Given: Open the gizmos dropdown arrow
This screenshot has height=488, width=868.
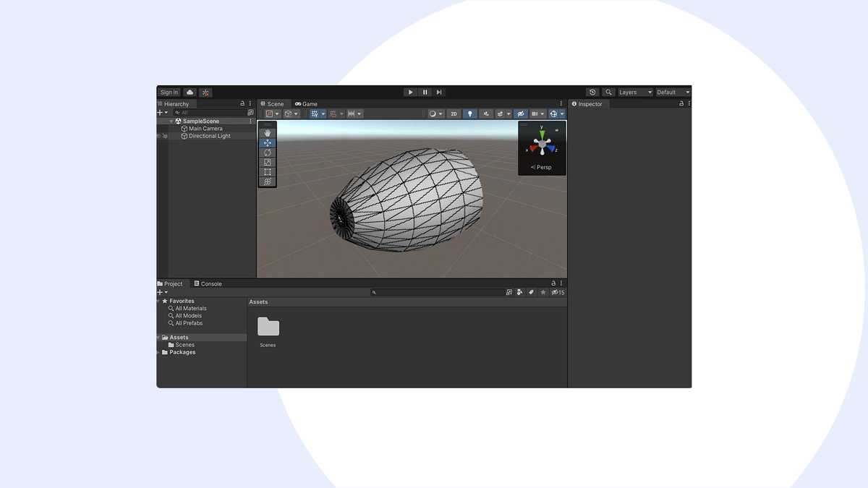Looking at the screenshot, I should coord(562,114).
